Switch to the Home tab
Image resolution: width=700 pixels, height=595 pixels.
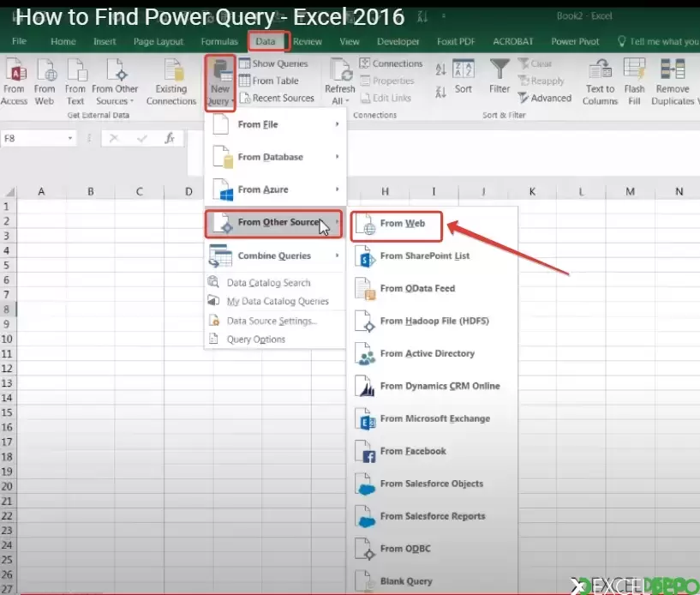point(63,41)
